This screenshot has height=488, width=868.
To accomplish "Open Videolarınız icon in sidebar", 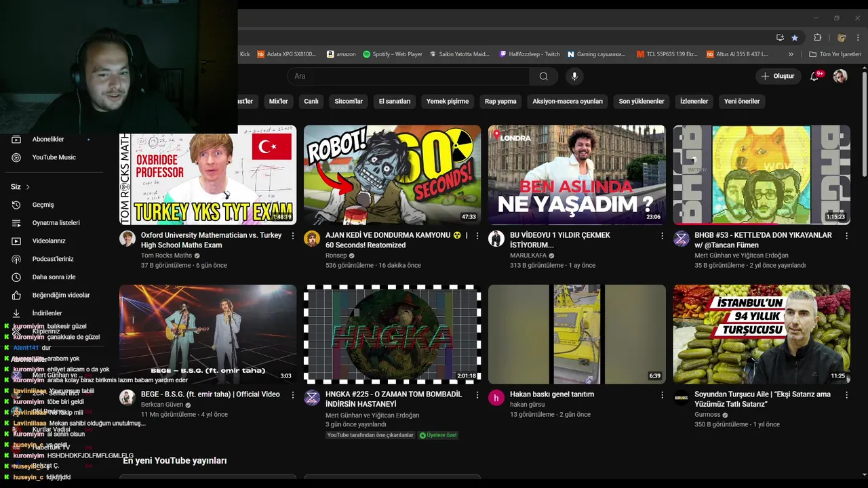I will (16, 241).
